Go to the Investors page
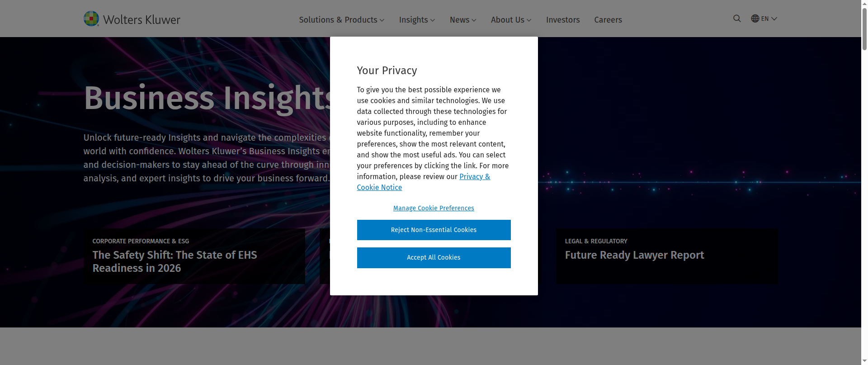The height and width of the screenshot is (365, 868). (563, 20)
